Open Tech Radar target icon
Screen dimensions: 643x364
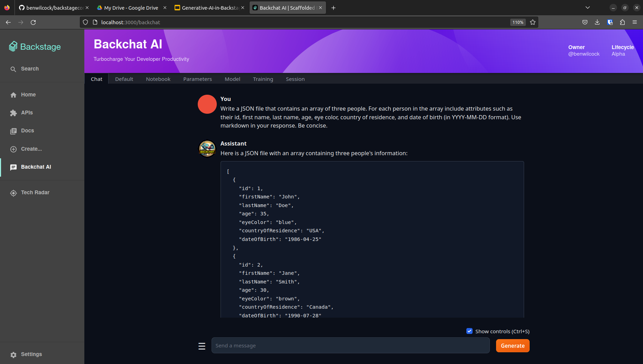tap(13, 193)
